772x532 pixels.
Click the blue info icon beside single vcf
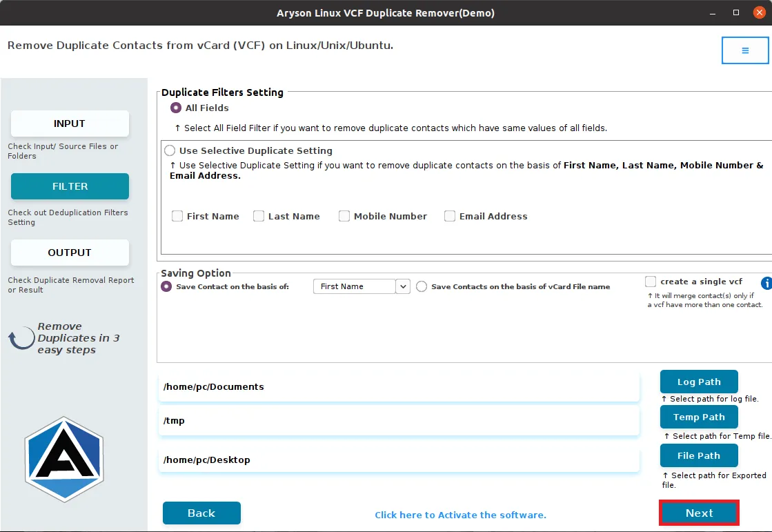[x=766, y=283]
